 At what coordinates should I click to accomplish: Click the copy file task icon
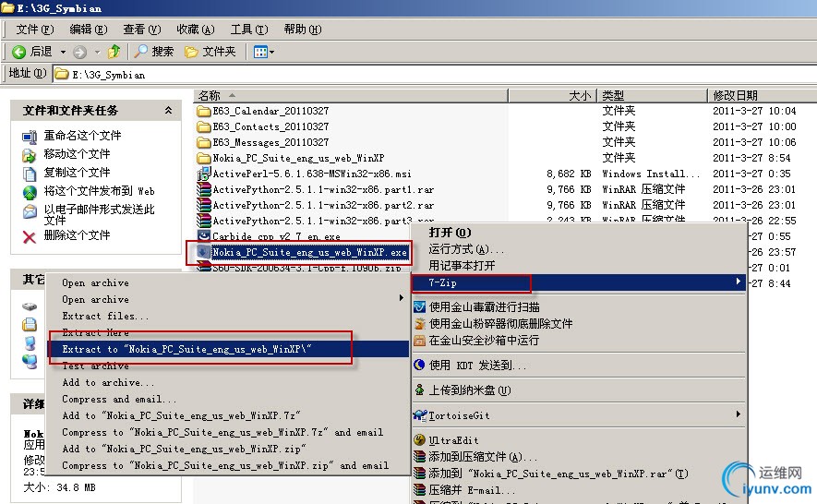pos(30,174)
